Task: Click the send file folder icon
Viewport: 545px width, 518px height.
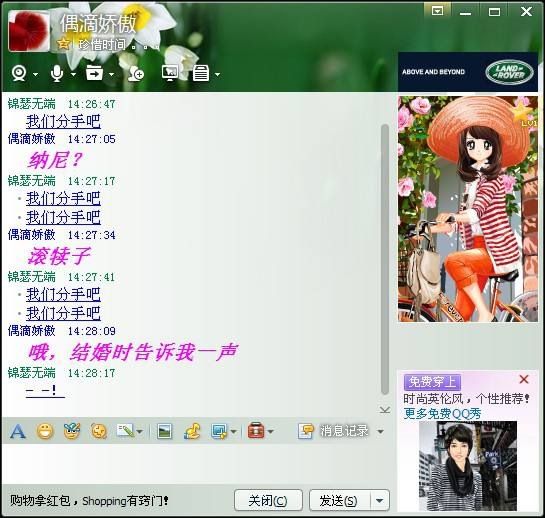Action: (x=95, y=73)
